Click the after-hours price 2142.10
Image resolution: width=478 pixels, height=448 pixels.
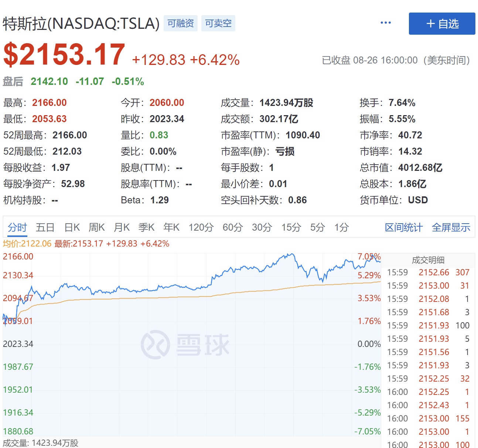49,82
